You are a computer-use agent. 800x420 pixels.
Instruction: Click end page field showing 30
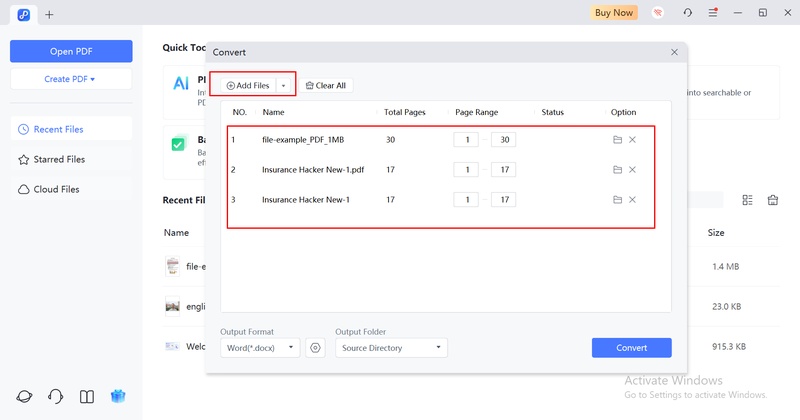504,139
